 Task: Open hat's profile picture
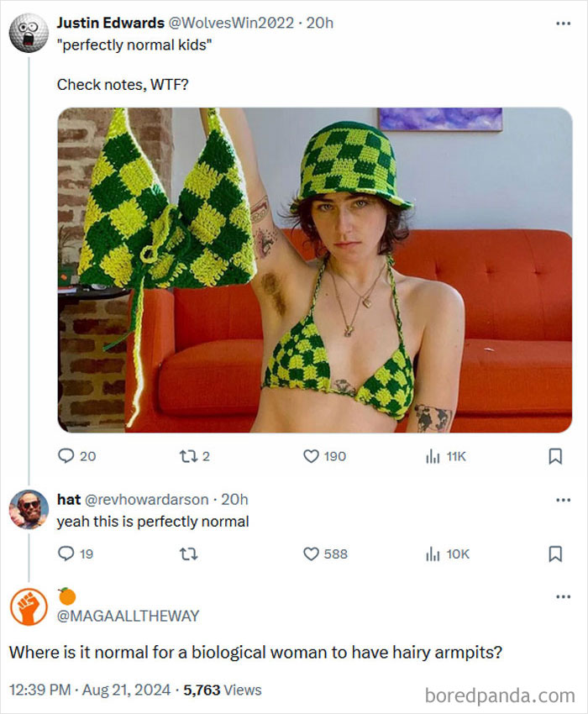coord(29,510)
